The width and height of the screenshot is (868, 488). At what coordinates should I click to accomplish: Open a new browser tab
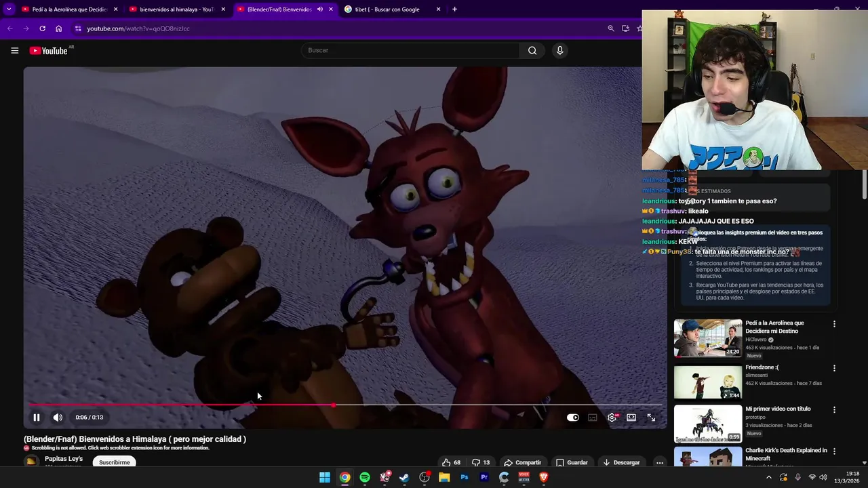point(454,9)
